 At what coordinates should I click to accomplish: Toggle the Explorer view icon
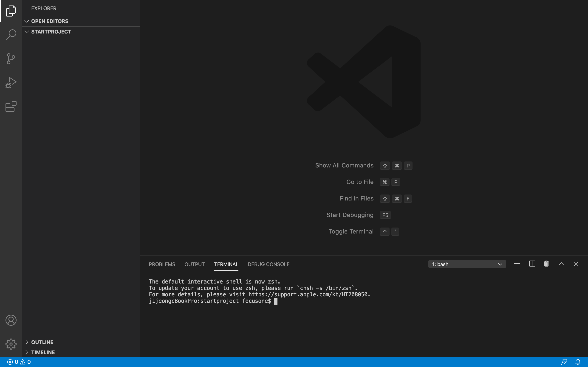tap(11, 11)
